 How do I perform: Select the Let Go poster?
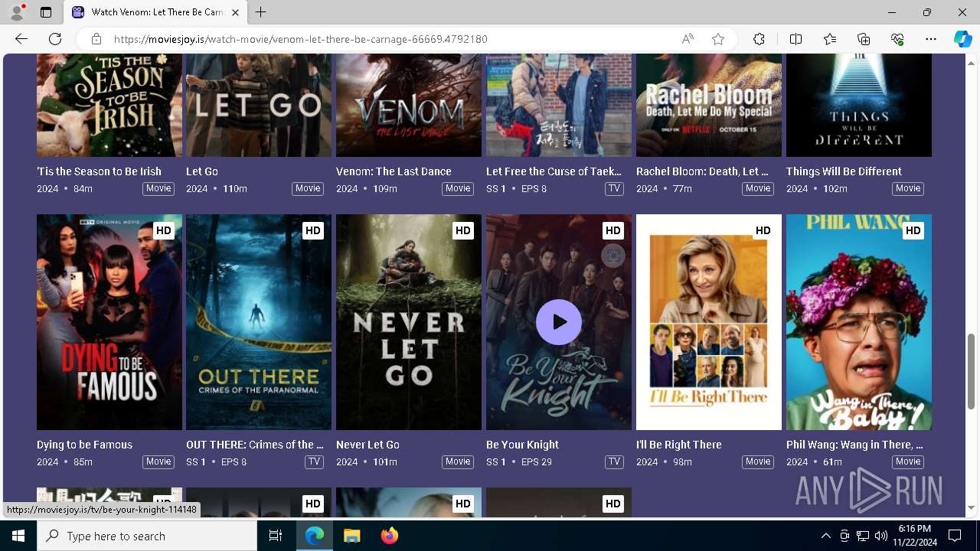(x=259, y=106)
